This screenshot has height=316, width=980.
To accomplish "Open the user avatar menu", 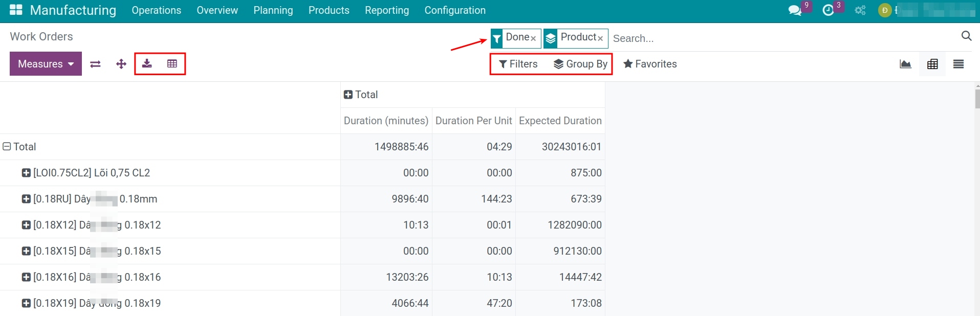I will (x=885, y=10).
